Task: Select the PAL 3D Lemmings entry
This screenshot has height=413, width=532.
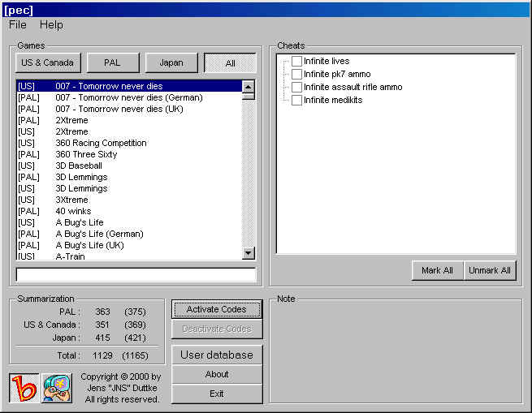Action: tap(129, 178)
